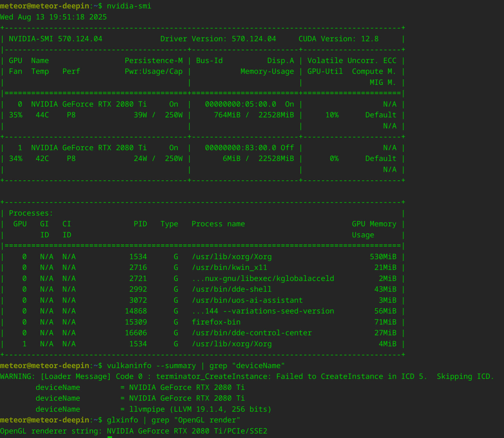
Task: Click the "34%" fan speed value
Action: pyautogui.click(x=16, y=159)
